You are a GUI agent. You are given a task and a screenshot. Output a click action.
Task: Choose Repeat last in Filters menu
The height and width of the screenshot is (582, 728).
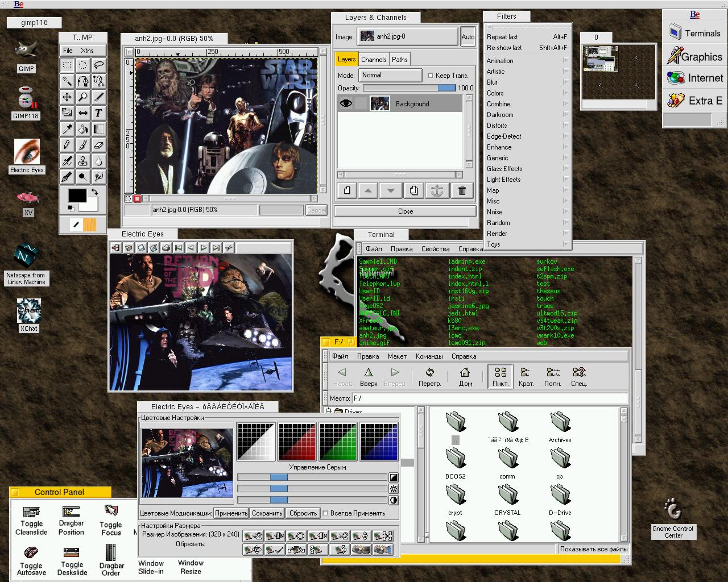point(527,37)
